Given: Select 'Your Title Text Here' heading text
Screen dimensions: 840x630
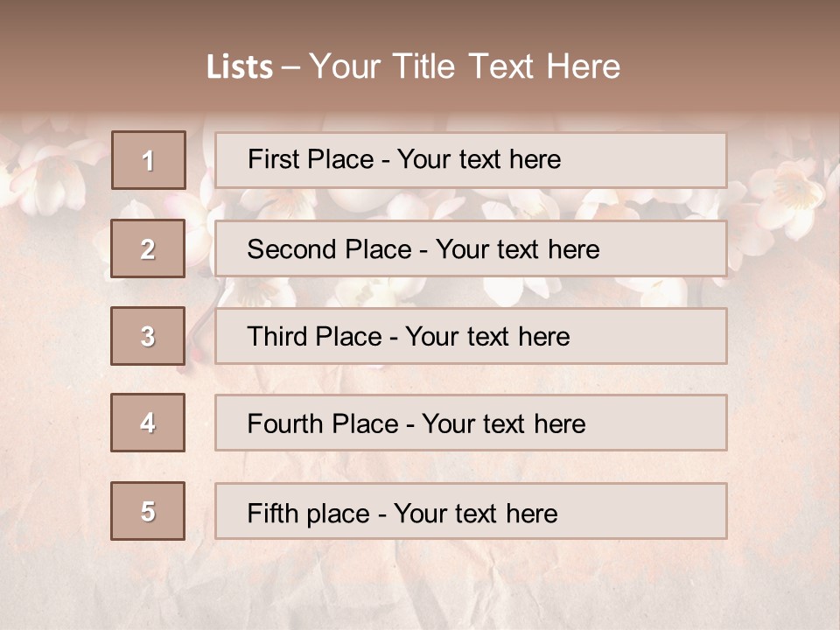Looking at the screenshot, I should (465, 67).
